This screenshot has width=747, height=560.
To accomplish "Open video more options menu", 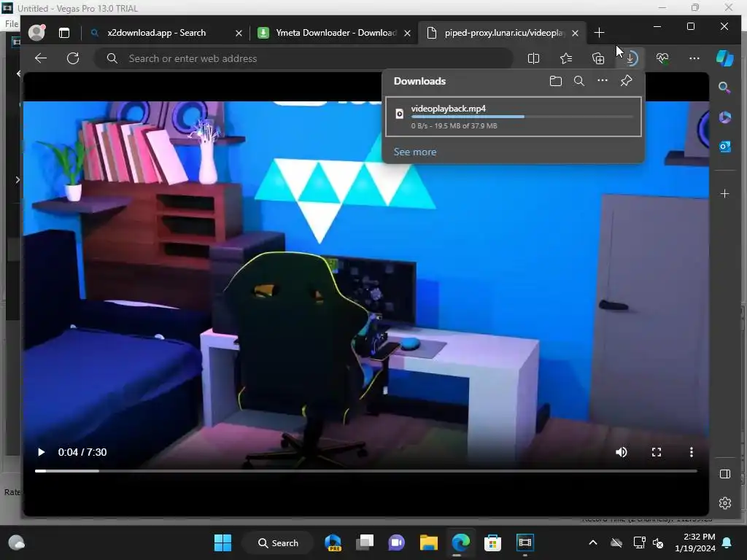I will click(x=692, y=452).
